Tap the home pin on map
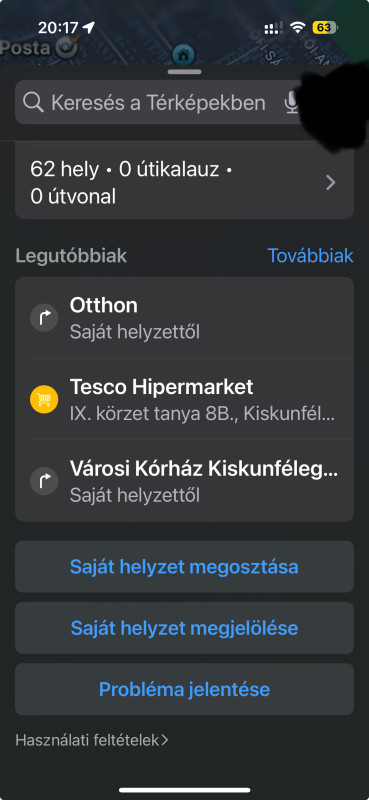The height and width of the screenshot is (800, 369). click(184, 54)
